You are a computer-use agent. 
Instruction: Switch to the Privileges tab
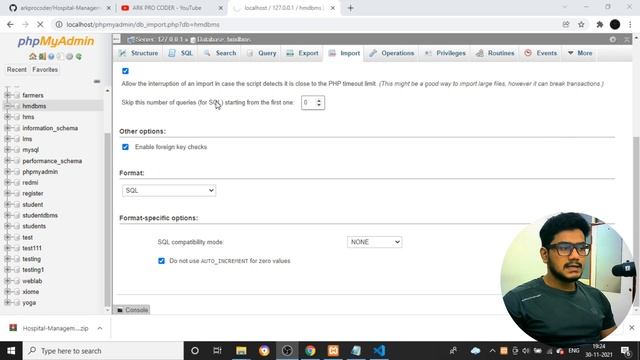446,53
